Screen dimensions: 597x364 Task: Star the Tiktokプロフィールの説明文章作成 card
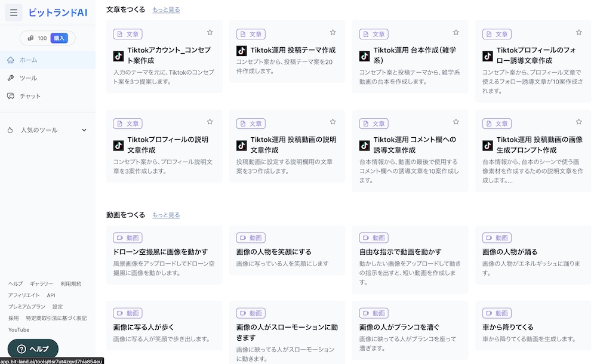(210, 122)
